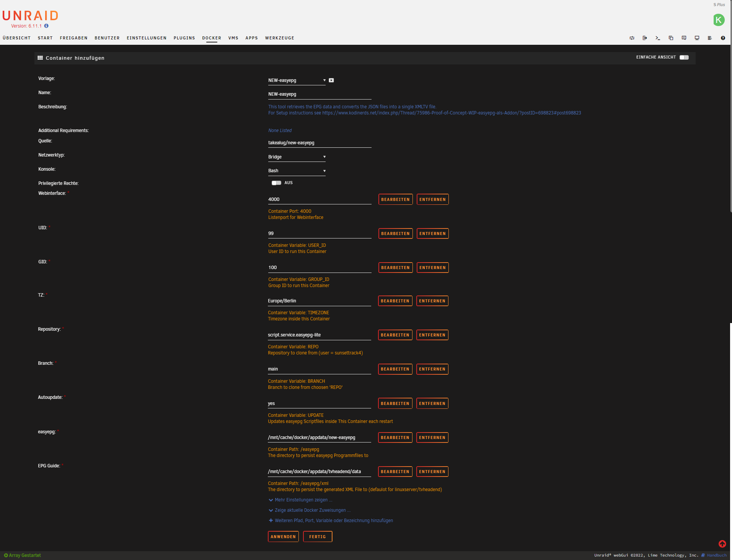Click Bearbeiten for UID
Image resolution: width=732 pixels, height=560 pixels.
coord(395,233)
